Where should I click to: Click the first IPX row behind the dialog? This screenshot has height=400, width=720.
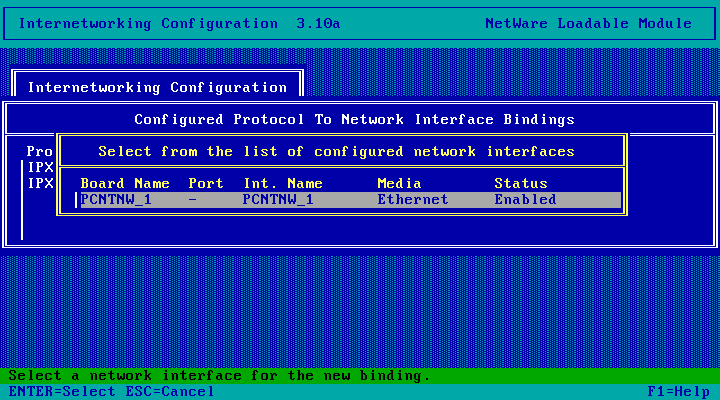pyautogui.click(x=40, y=167)
